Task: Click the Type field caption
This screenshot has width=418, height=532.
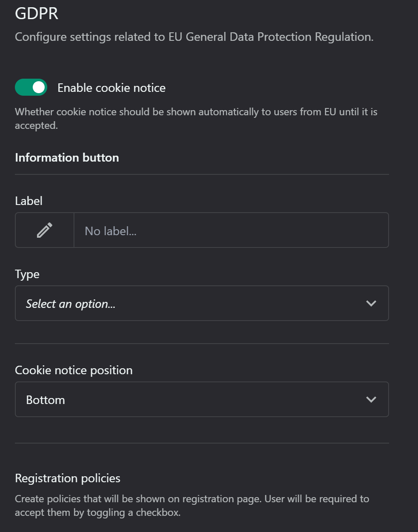Action: (x=27, y=274)
